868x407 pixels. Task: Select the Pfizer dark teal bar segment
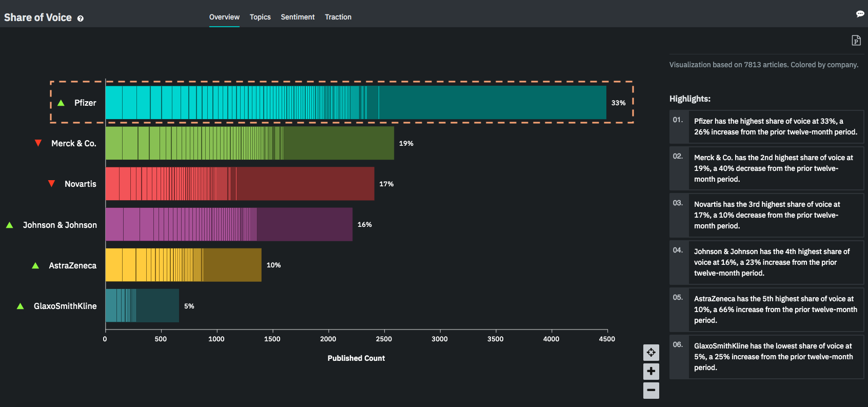coord(492,103)
